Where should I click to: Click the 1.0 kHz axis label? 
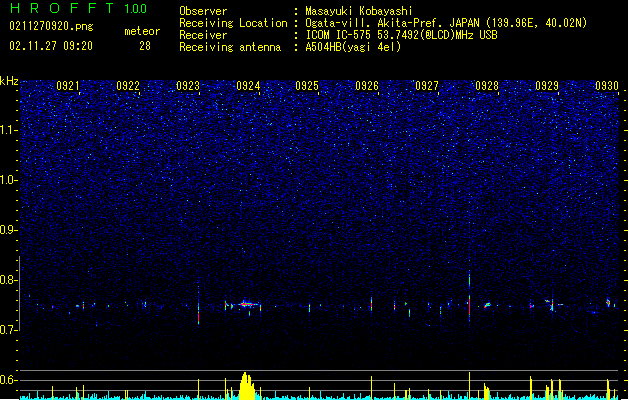[8, 180]
